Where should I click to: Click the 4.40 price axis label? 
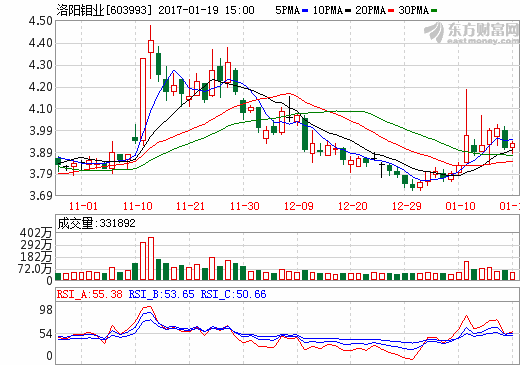point(41,43)
